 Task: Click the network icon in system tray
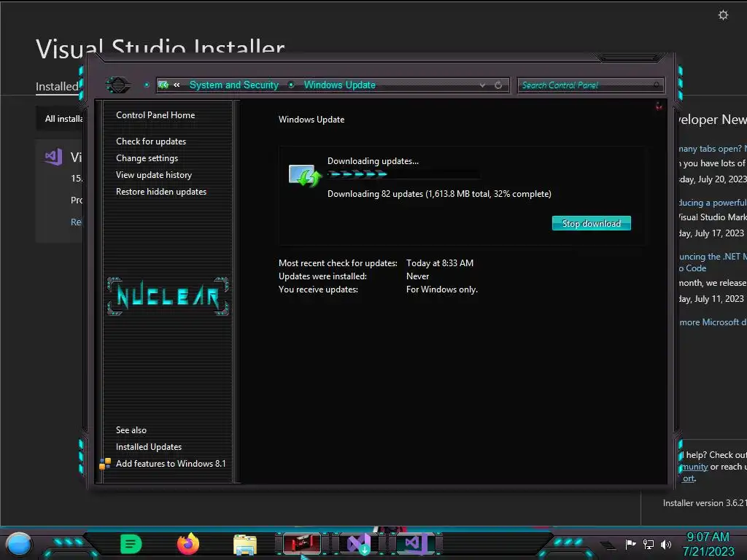coord(649,544)
